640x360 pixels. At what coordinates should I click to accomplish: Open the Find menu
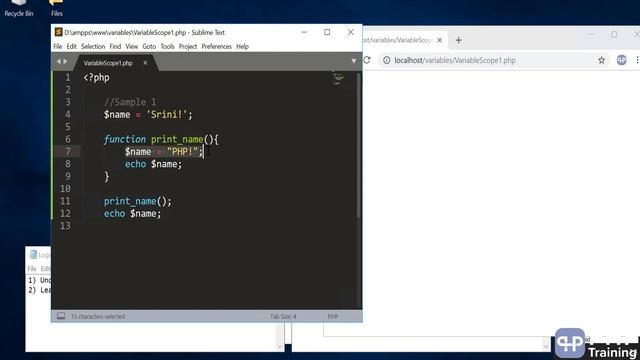[x=115, y=47]
